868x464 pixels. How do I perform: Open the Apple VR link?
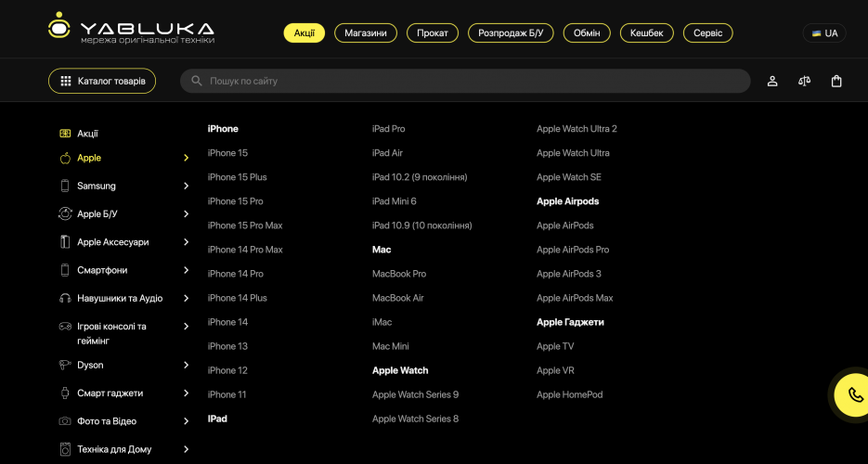(555, 370)
